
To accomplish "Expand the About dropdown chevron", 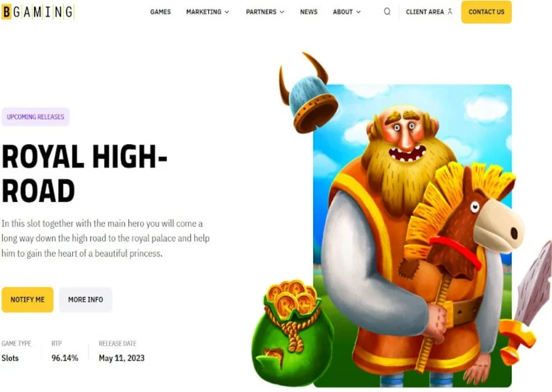I will (x=358, y=12).
